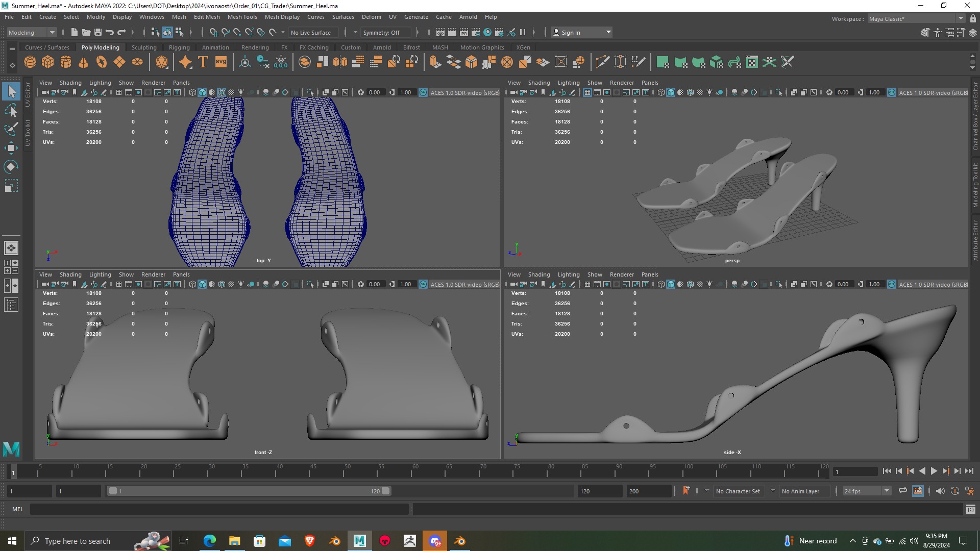Choose the Lasso select tool
Viewport: 980px width, 551px height.
[11, 110]
